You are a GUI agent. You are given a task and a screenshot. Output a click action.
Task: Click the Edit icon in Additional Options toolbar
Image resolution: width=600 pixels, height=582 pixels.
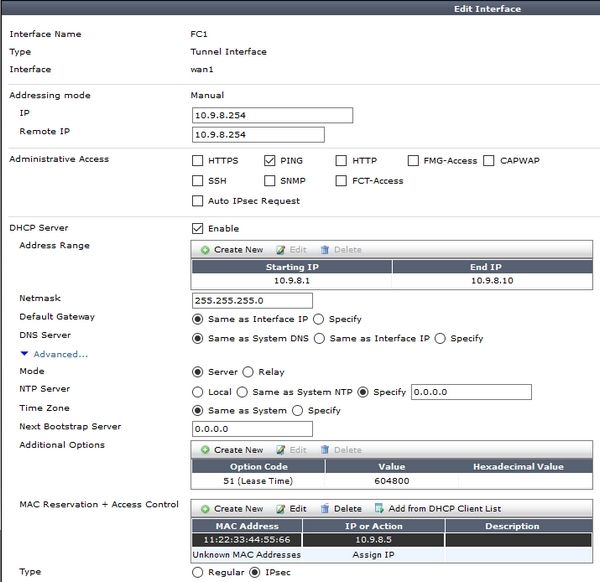pos(280,450)
